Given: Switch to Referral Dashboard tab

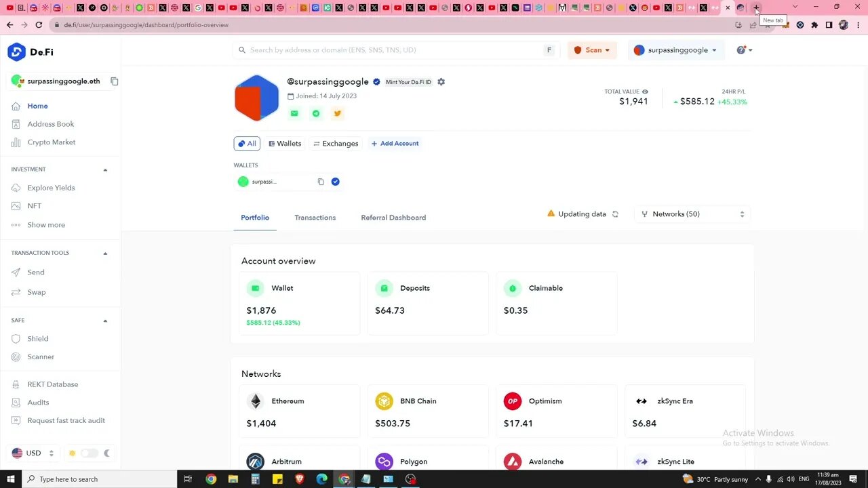Looking at the screenshot, I should pos(393,218).
